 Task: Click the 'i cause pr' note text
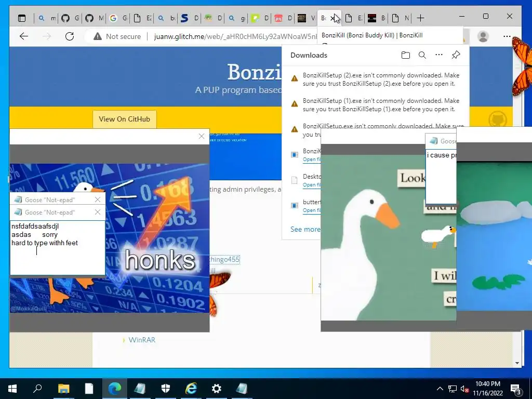pyautogui.click(x=442, y=155)
